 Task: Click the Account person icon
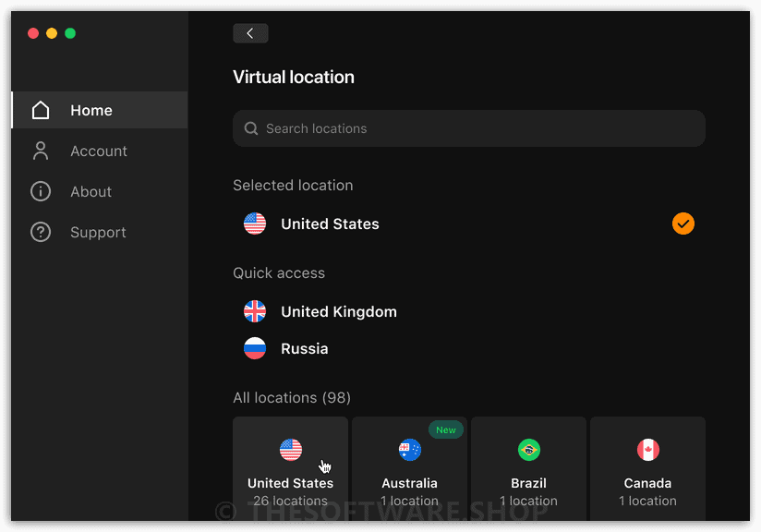click(x=41, y=151)
